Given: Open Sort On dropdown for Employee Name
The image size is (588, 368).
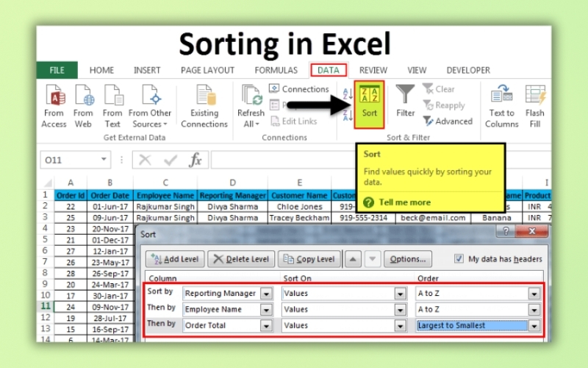Looking at the screenshot, I should [x=400, y=310].
